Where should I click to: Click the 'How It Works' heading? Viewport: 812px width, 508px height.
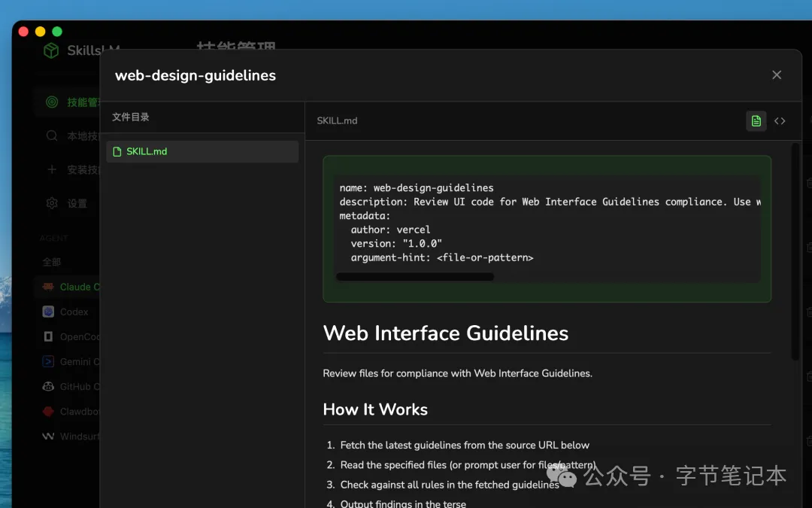(375, 409)
